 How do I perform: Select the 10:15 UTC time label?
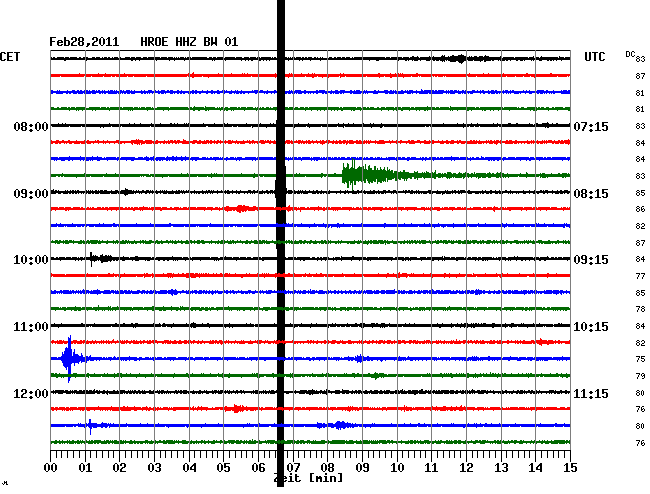tap(591, 327)
